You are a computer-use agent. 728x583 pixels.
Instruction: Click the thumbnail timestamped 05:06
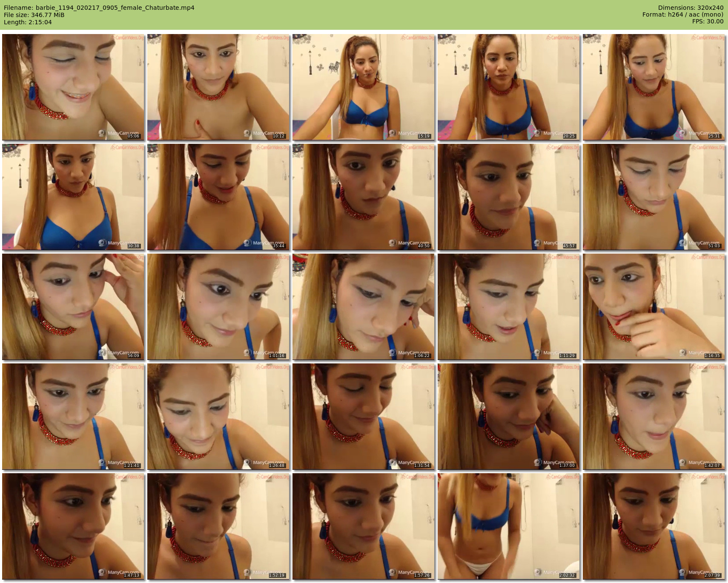click(x=73, y=87)
